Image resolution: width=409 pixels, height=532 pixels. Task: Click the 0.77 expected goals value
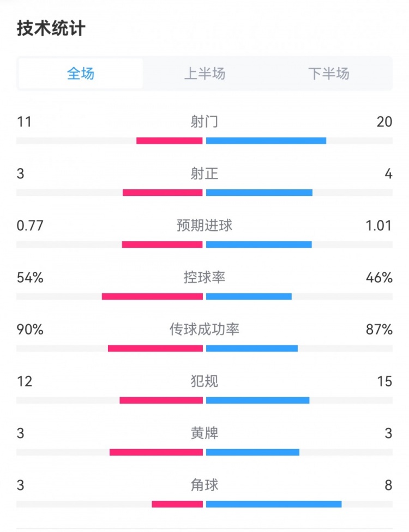click(30, 225)
